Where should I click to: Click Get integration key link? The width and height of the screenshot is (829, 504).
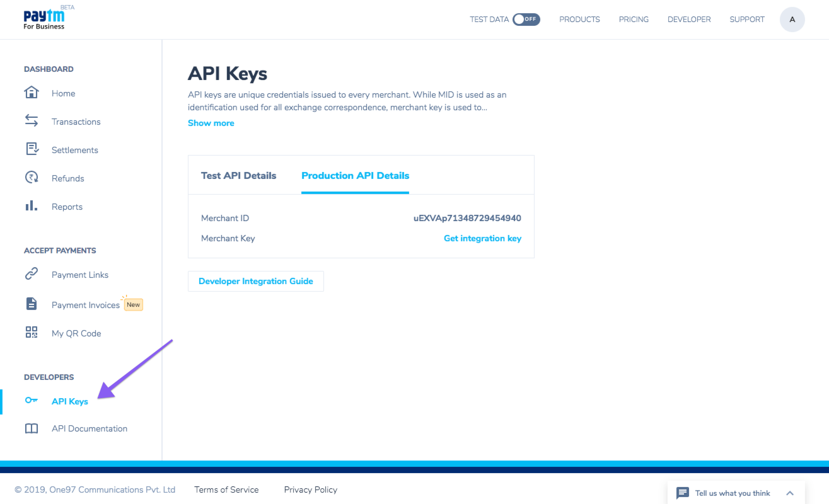click(x=482, y=238)
